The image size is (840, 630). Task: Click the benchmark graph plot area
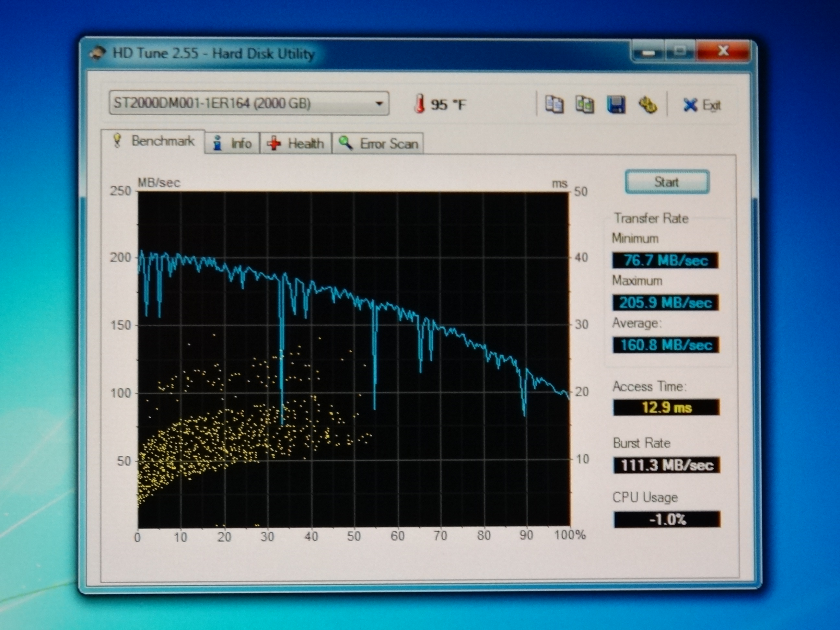coord(354,360)
